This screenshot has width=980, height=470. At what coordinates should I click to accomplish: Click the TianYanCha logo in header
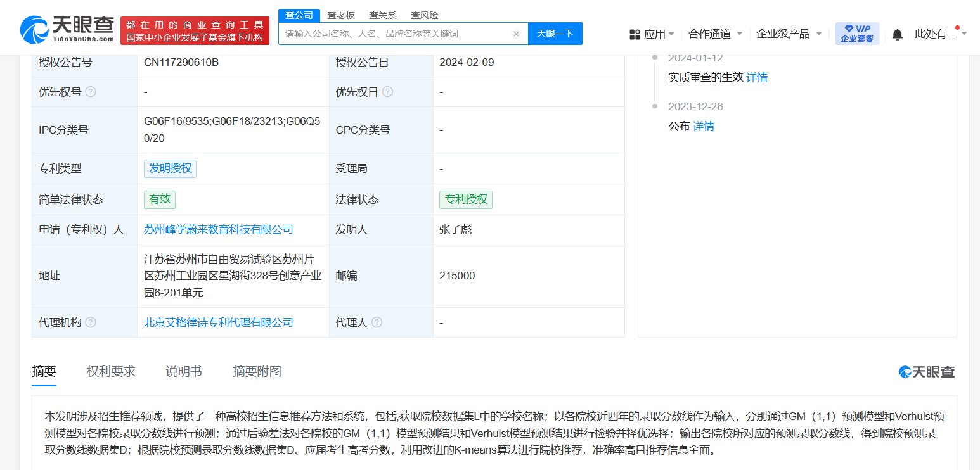coord(67,30)
